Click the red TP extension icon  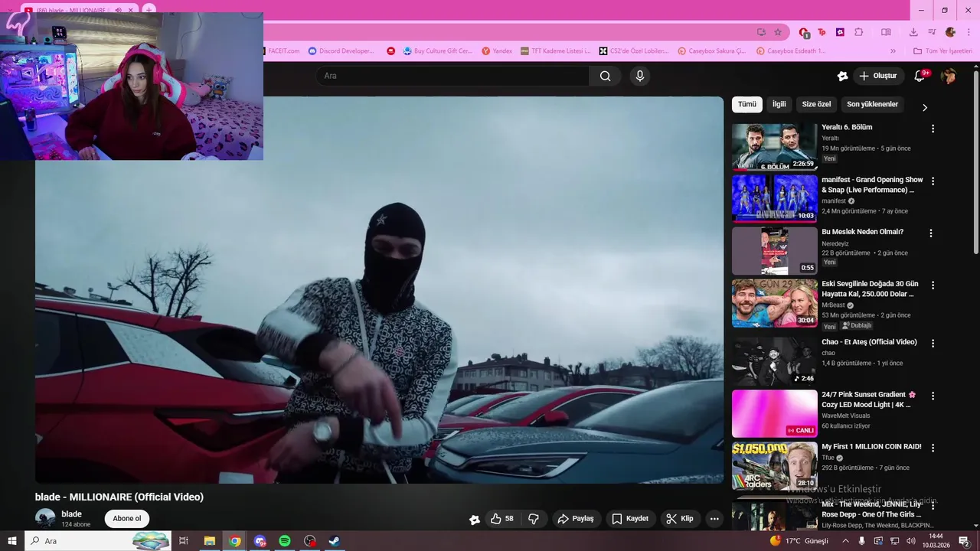point(822,32)
